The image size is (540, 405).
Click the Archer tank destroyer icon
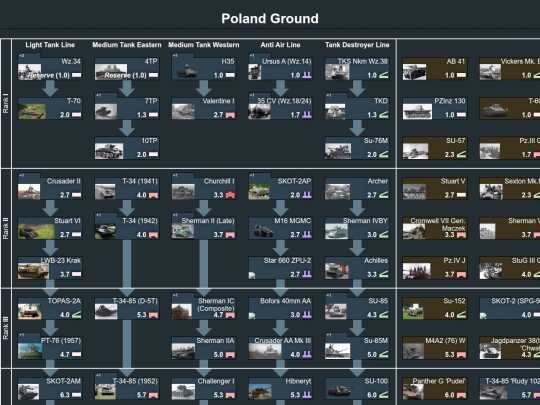[384, 195]
